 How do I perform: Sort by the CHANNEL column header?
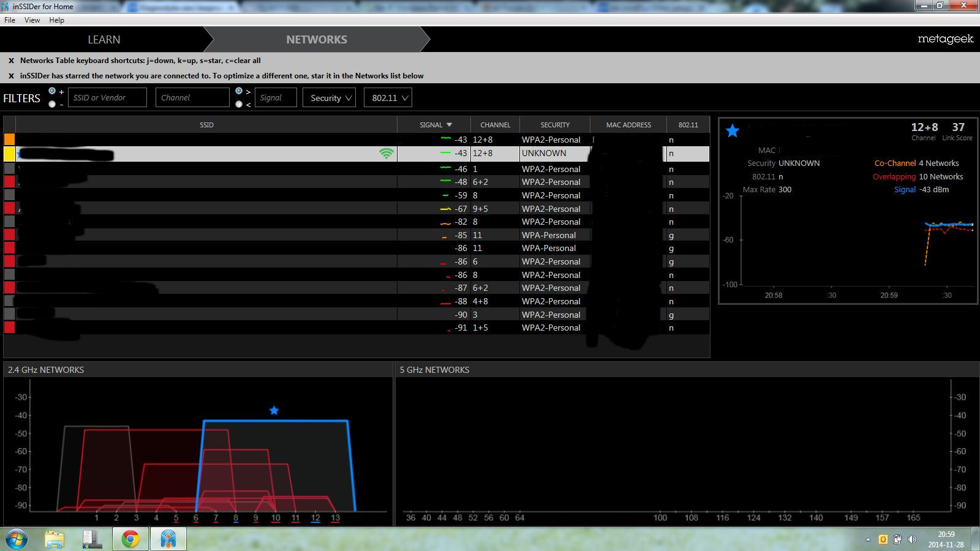click(495, 125)
